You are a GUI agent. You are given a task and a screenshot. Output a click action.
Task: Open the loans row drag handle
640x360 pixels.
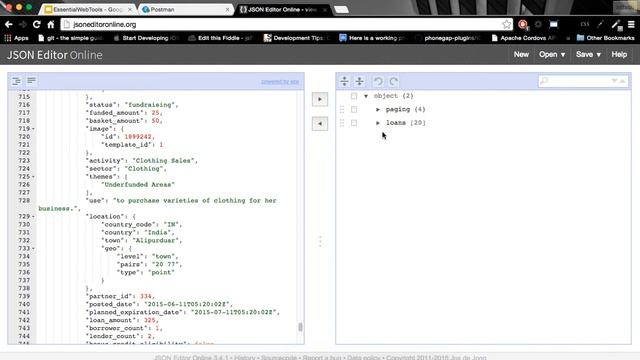point(342,123)
